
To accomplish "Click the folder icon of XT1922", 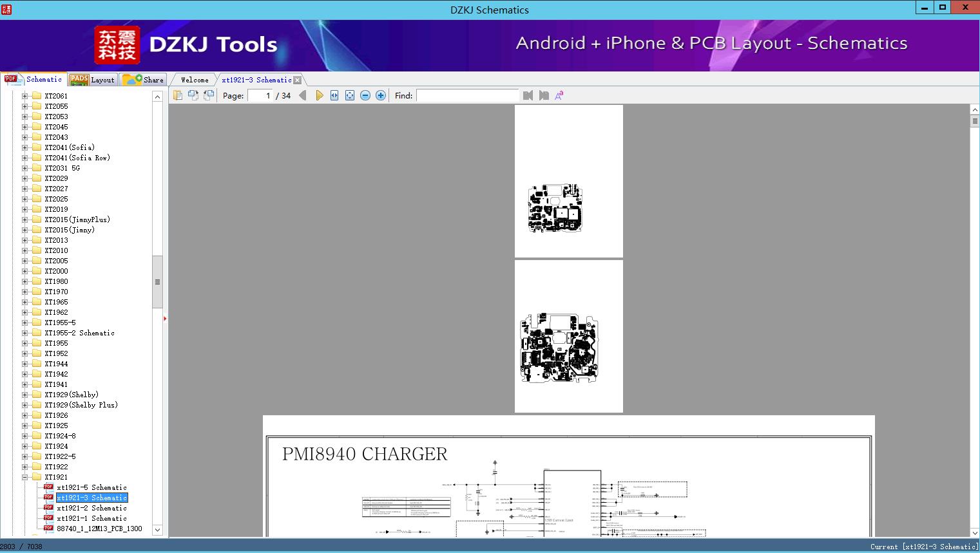I will tap(37, 467).
